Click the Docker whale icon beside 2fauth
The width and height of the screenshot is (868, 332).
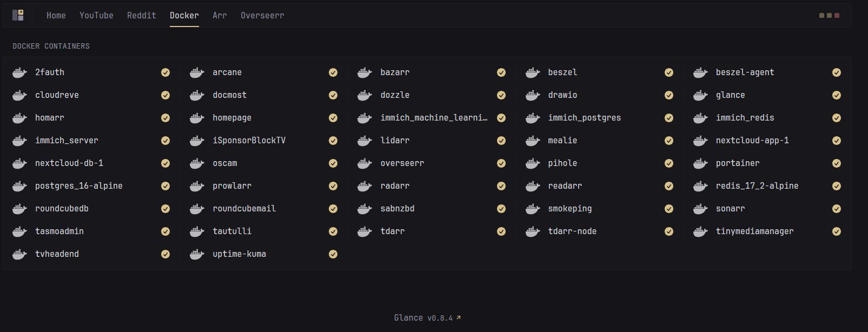19,72
